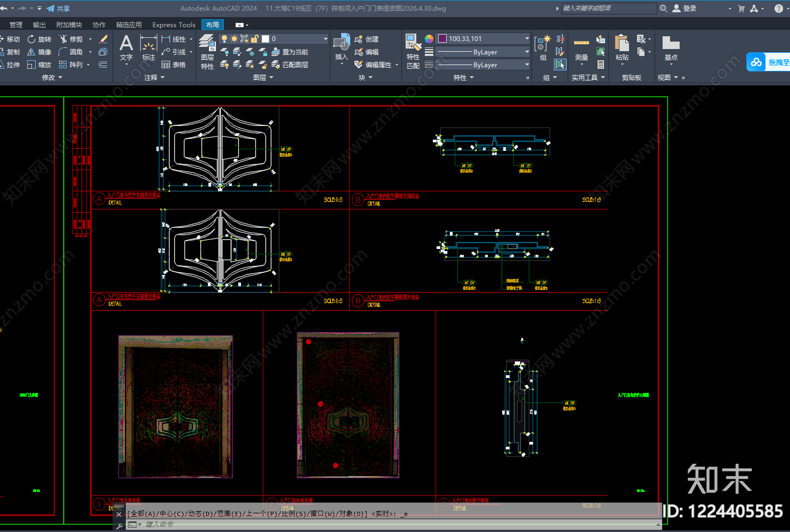
Task: Open the Output (输出) ribbon tab
Action: pos(39,25)
